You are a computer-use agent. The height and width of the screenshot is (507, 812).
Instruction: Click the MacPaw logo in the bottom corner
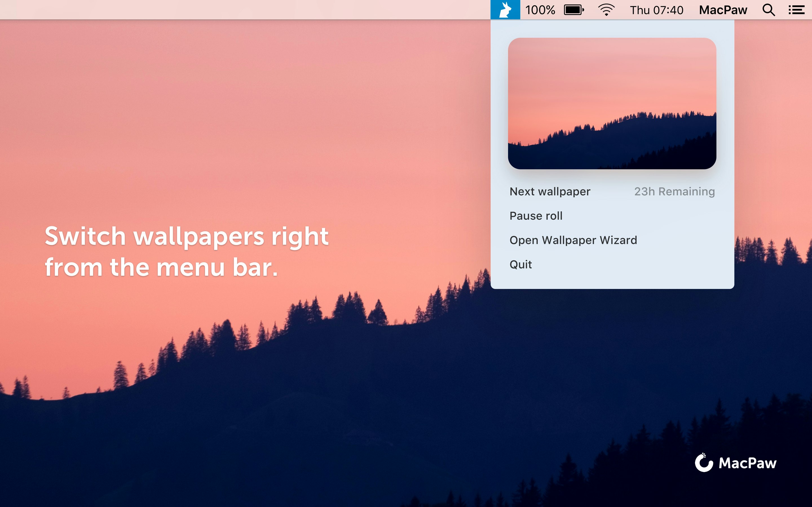736,463
